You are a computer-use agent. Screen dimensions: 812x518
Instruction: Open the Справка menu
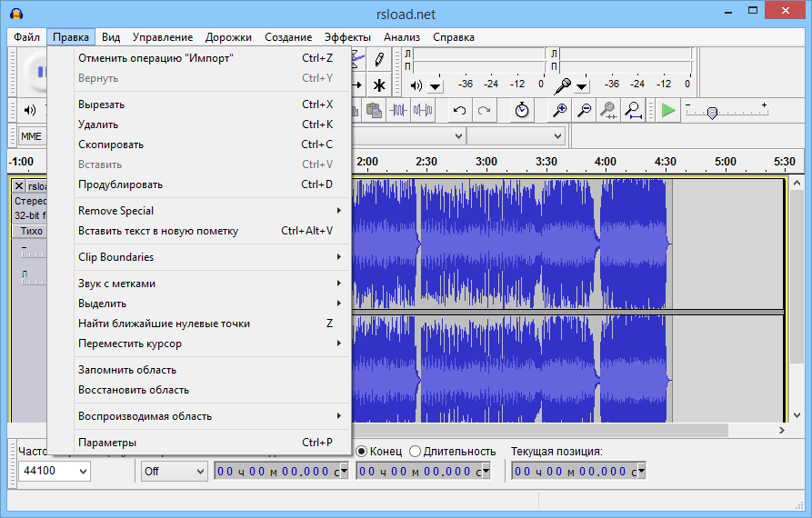454,37
